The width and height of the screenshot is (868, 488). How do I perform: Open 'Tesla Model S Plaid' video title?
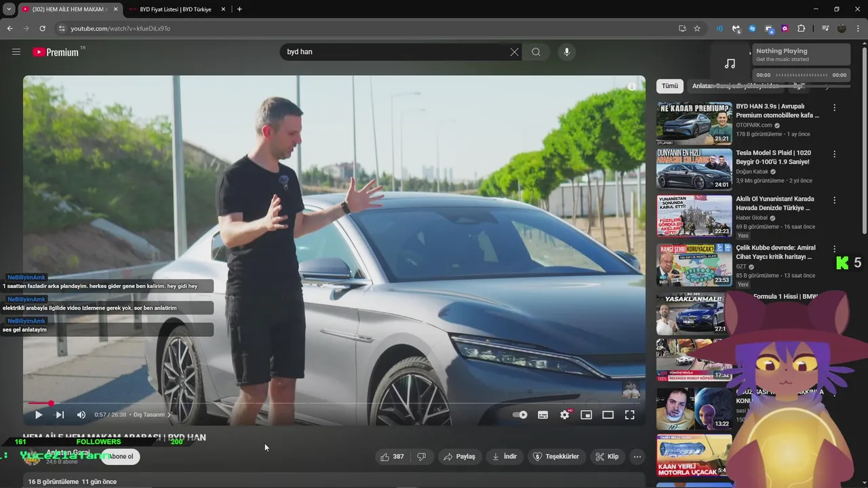[x=773, y=157]
